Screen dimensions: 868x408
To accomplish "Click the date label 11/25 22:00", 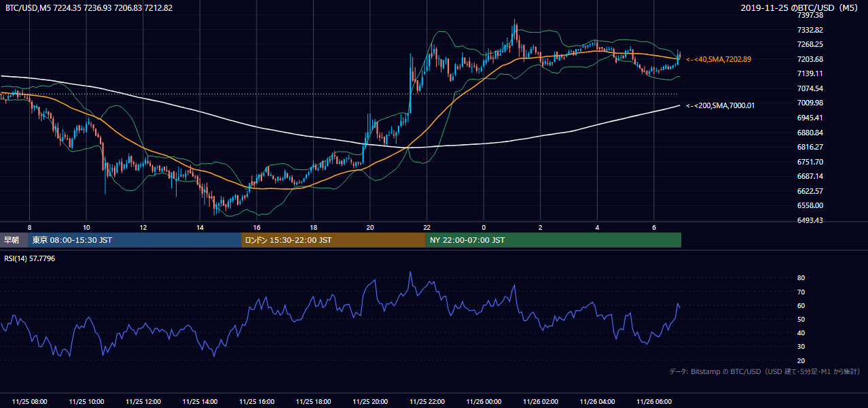I will [x=427, y=402].
